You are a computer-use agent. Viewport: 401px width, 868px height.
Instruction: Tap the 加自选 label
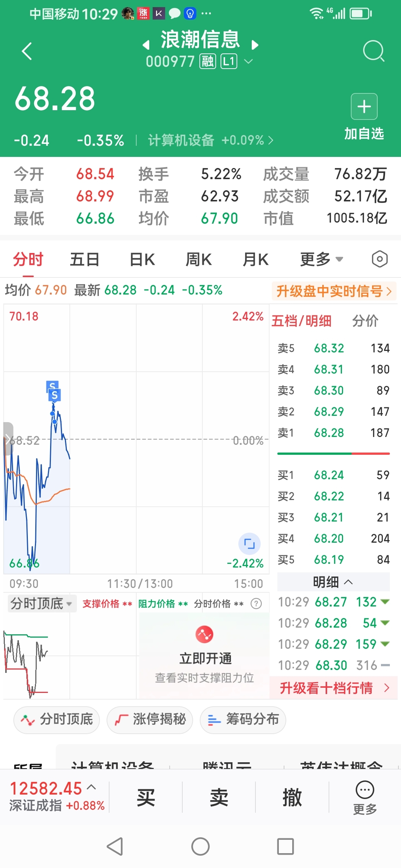point(364,134)
